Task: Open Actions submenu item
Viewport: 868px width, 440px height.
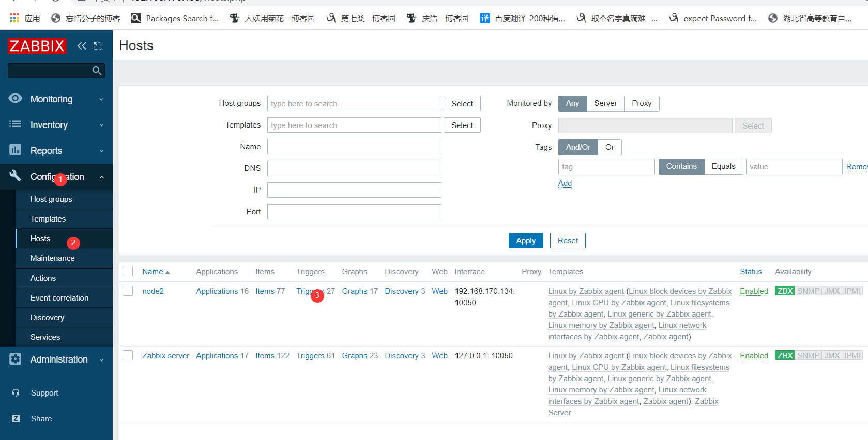Action: [x=64, y=278]
